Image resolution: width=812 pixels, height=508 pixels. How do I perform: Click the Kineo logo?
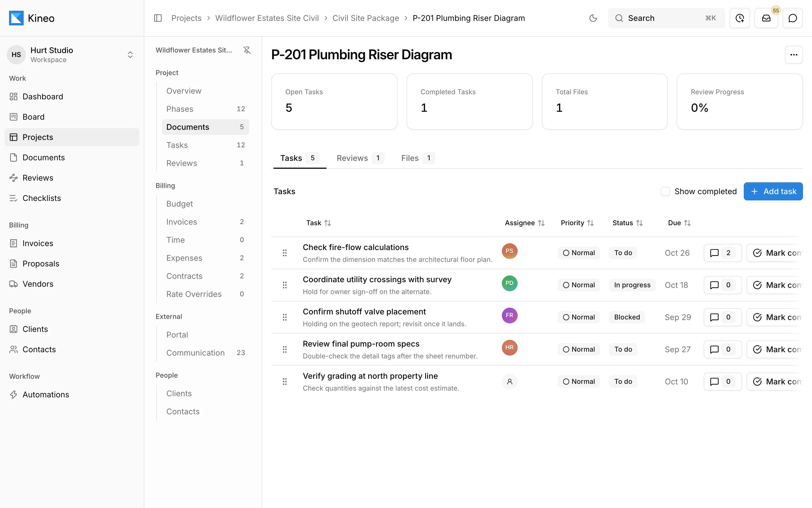pyautogui.click(x=32, y=18)
